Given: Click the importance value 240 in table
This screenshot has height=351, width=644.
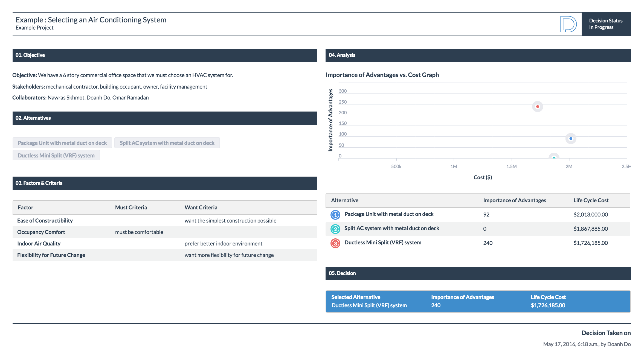Looking at the screenshot, I should (488, 243).
